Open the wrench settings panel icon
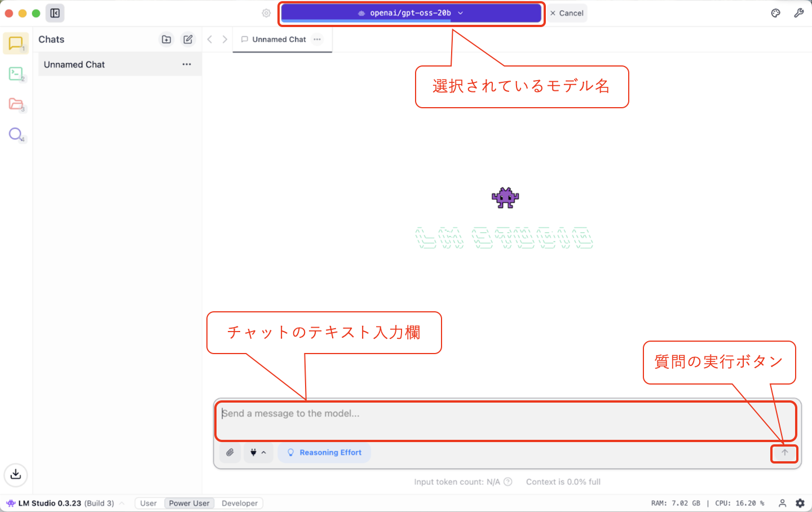 [799, 13]
